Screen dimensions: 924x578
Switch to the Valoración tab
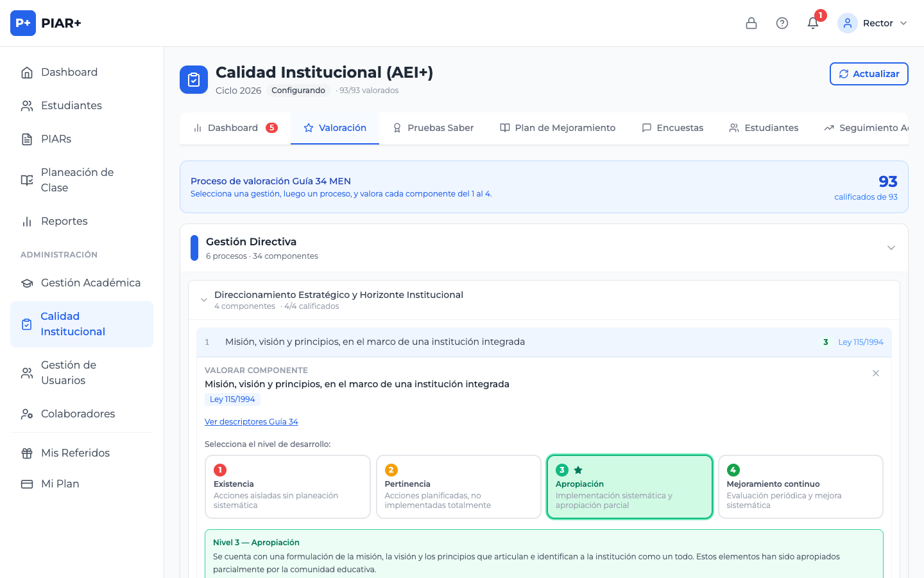tap(335, 128)
